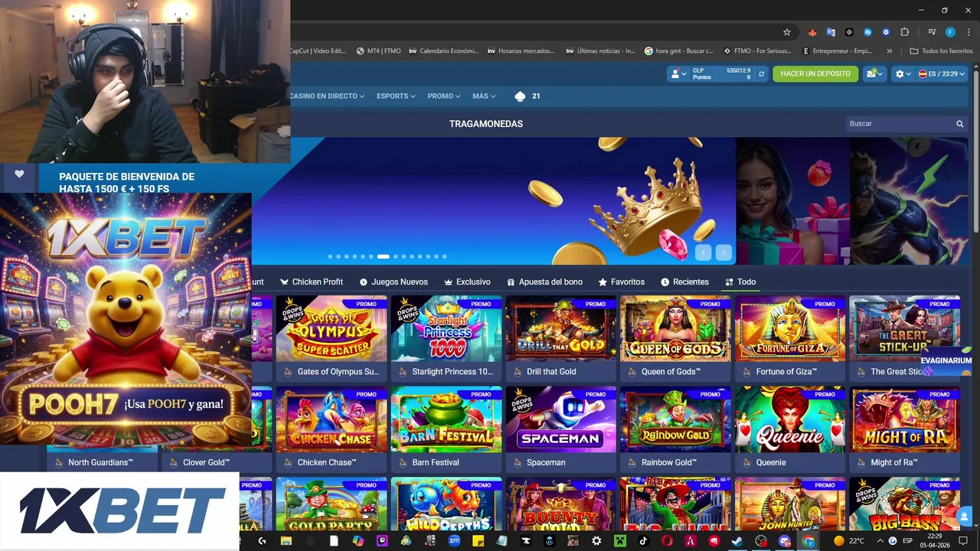This screenshot has height=551, width=980.
Task: Open Zoom from the taskbar
Action: (x=454, y=541)
